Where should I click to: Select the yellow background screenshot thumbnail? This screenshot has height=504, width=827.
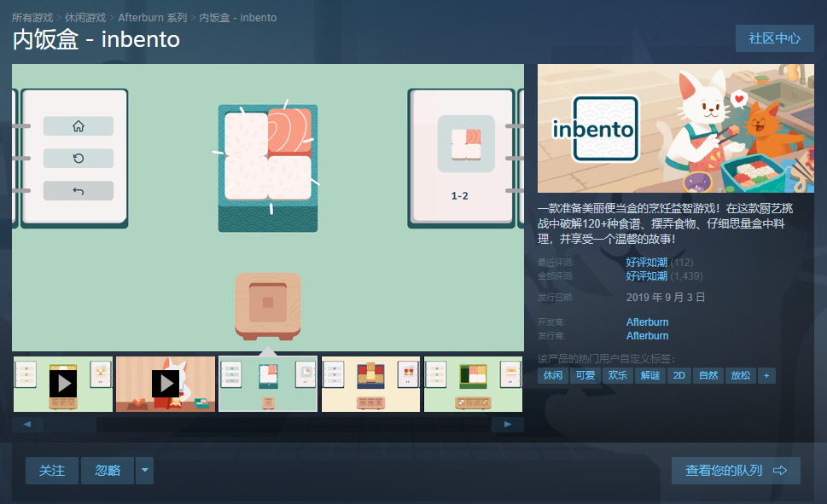point(370,384)
